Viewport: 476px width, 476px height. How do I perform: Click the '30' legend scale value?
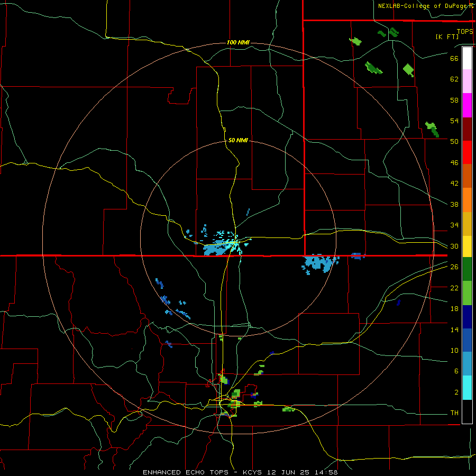tap(454, 246)
